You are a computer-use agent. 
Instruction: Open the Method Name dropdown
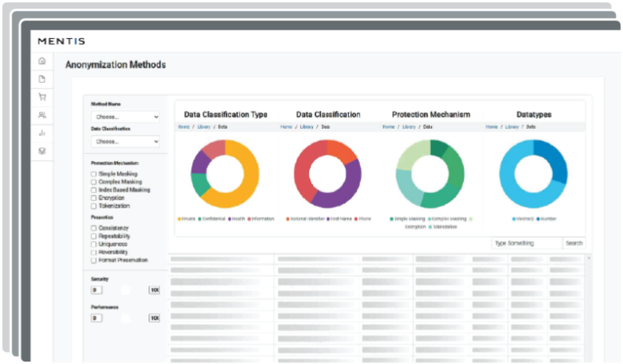[125, 117]
